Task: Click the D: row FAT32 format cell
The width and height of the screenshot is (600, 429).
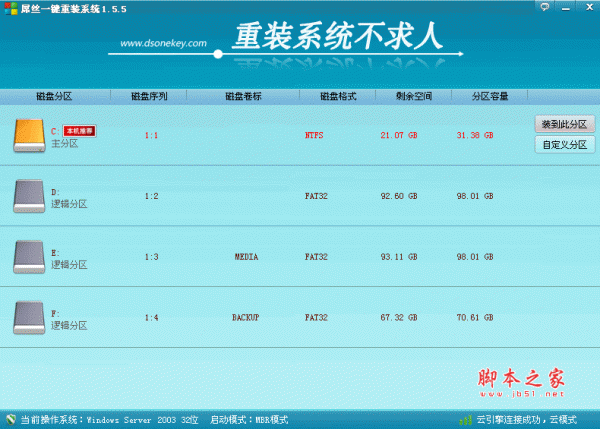Action: point(316,196)
